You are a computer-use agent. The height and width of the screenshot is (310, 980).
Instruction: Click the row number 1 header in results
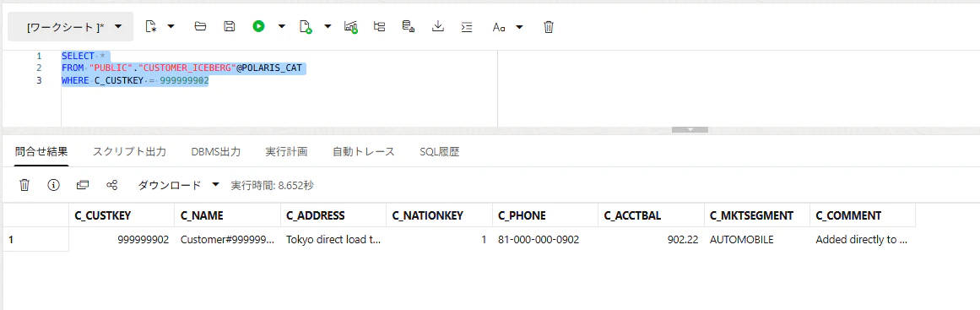tap(35, 239)
